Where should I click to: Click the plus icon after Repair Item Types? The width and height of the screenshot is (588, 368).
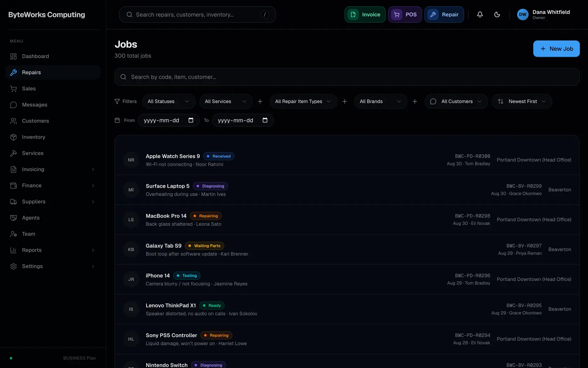[x=345, y=101]
